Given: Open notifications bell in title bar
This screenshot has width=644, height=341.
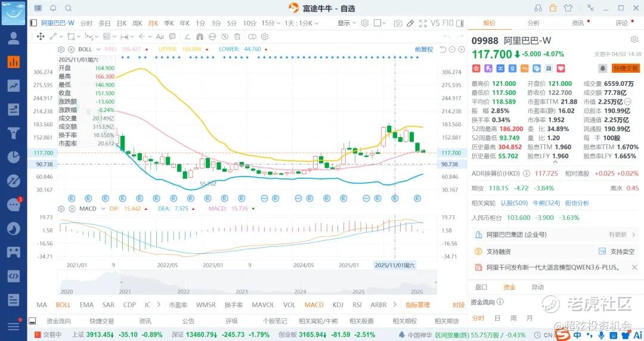Looking at the screenshot, I should pyautogui.click(x=53, y=8).
